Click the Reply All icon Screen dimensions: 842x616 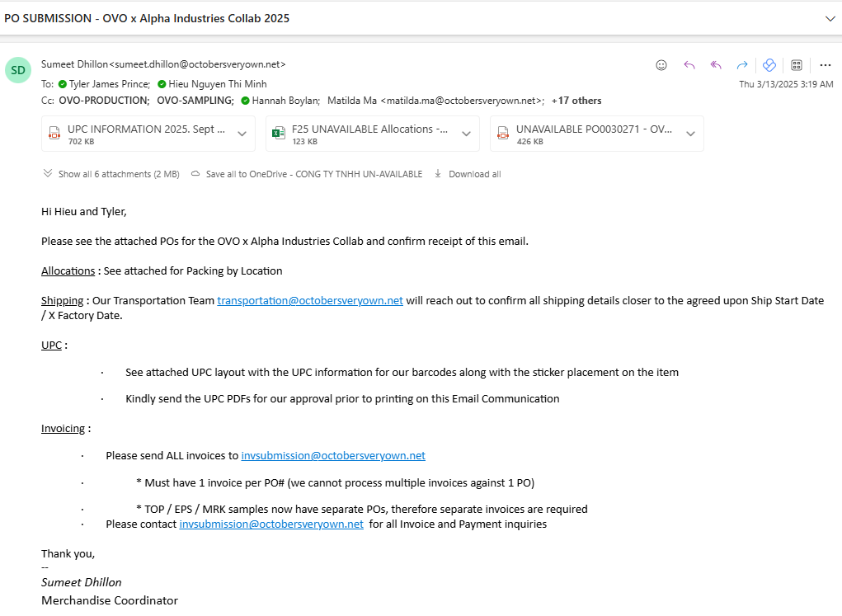pyautogui.click(x=716, y=65)
